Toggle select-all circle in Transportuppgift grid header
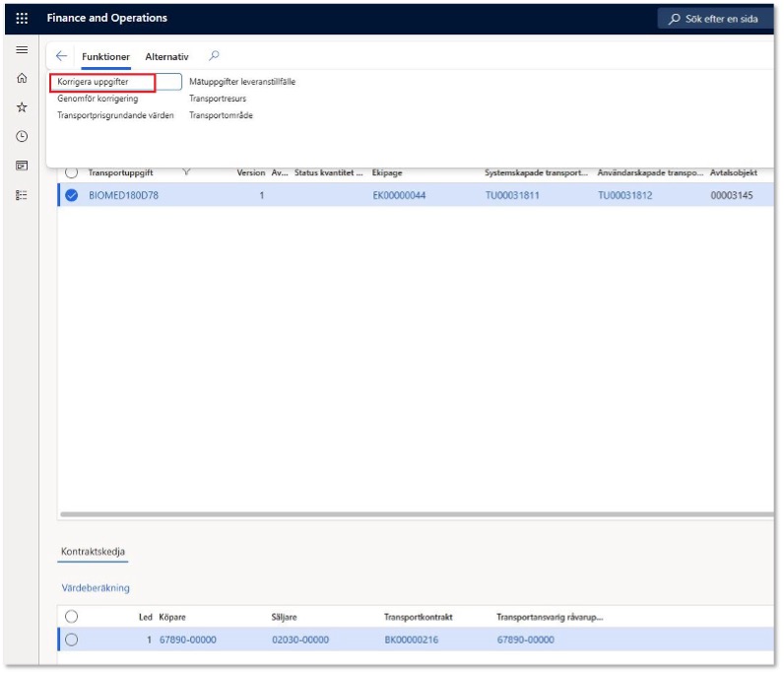This screenshot has width=784, height=674. coord(72,172)
